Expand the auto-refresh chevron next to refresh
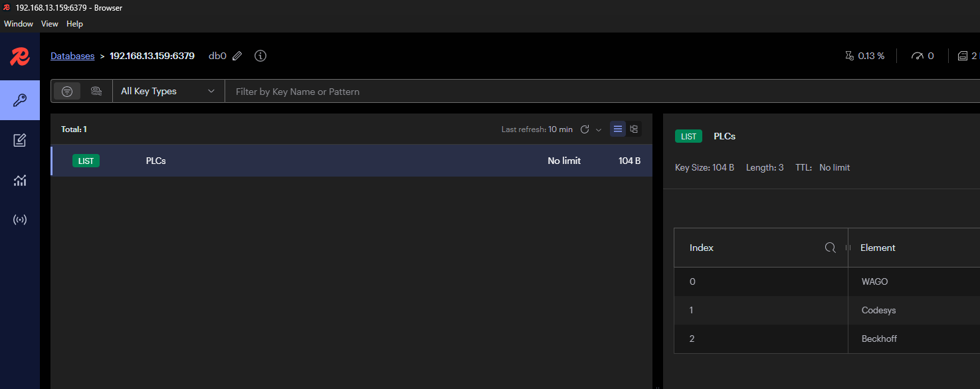Screen dimensions: 980x389 (599, 129)
